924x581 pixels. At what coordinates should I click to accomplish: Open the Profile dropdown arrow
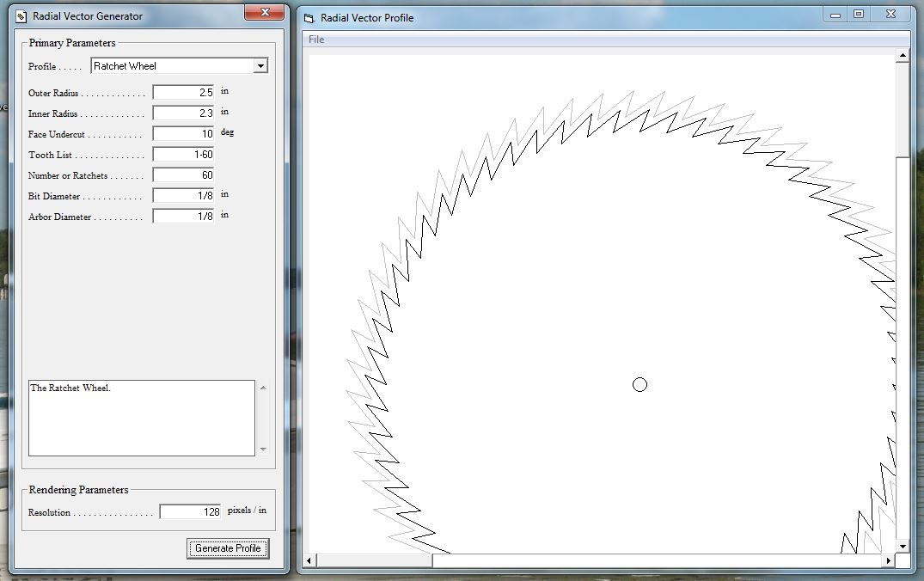[x=260, y=66]
